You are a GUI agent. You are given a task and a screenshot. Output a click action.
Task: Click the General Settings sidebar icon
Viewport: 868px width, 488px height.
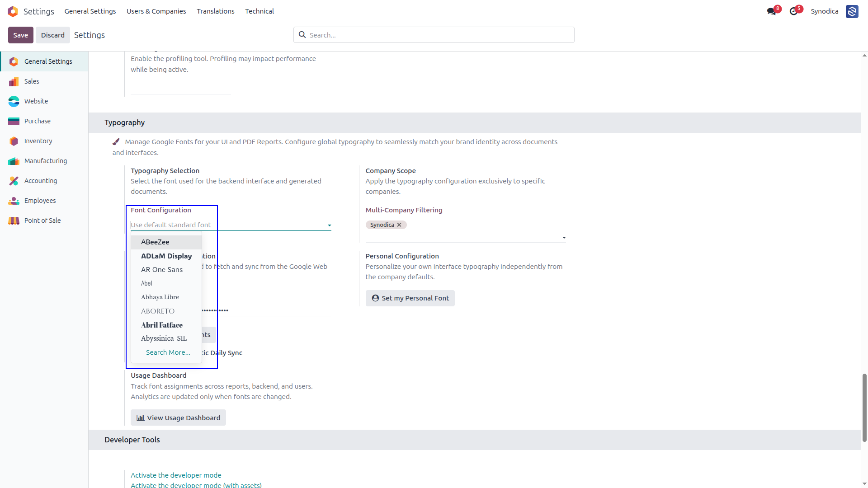14,61
